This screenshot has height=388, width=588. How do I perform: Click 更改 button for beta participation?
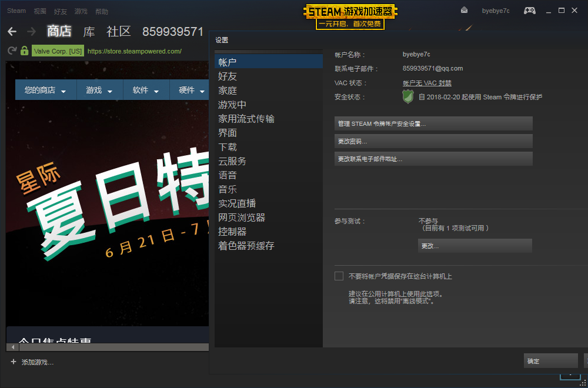coord(475,246)
